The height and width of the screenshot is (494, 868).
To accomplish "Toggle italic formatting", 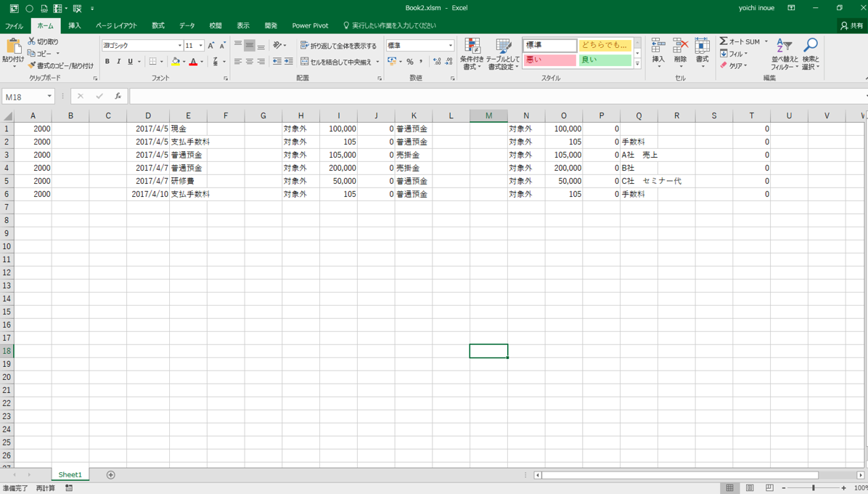I will coord(118,62).
